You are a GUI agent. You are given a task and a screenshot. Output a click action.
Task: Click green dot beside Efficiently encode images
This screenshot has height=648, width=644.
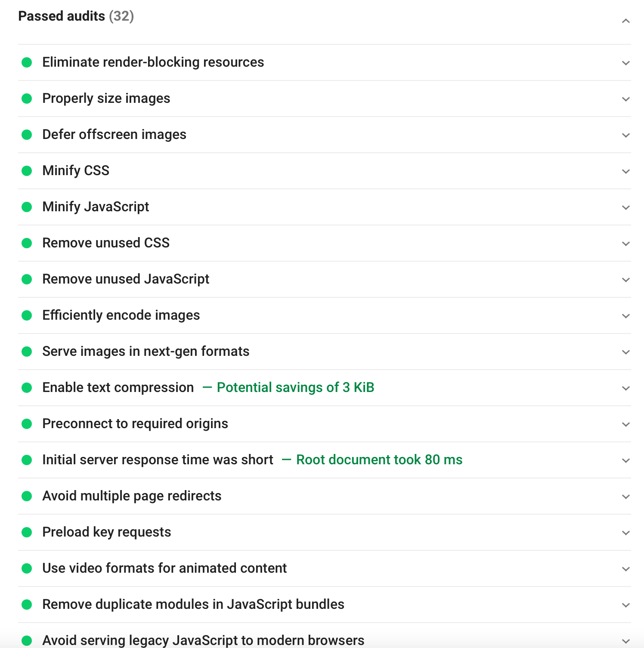[27, 315]
